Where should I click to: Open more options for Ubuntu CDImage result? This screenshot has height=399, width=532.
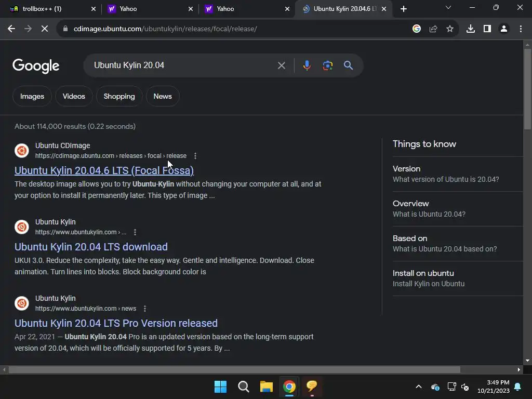coord(195,156)
